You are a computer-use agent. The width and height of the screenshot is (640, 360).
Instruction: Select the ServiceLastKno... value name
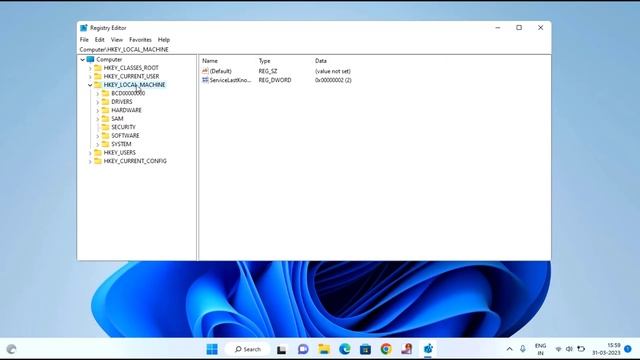point(231,80)
